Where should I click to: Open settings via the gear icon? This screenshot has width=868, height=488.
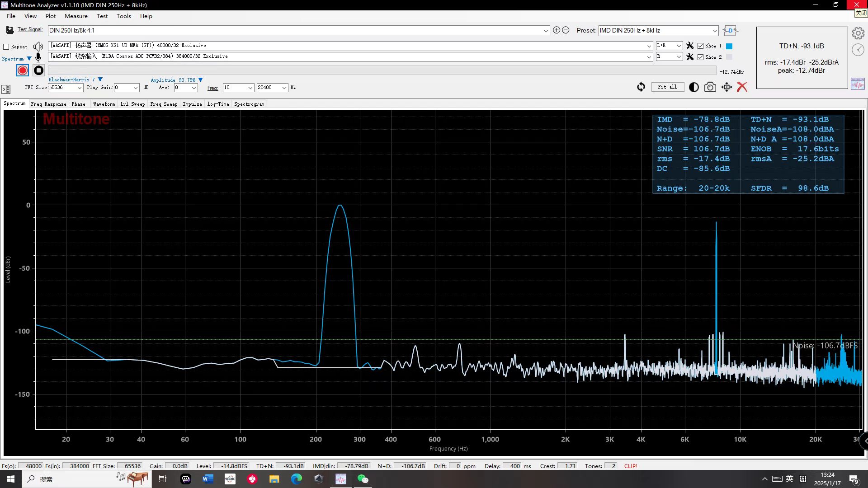click(858, 33)
